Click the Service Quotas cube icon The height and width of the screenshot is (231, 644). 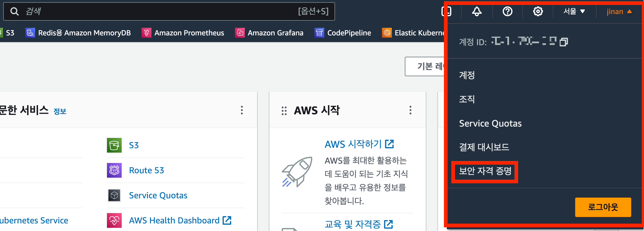pyautogui.click(x=114, y=195)
